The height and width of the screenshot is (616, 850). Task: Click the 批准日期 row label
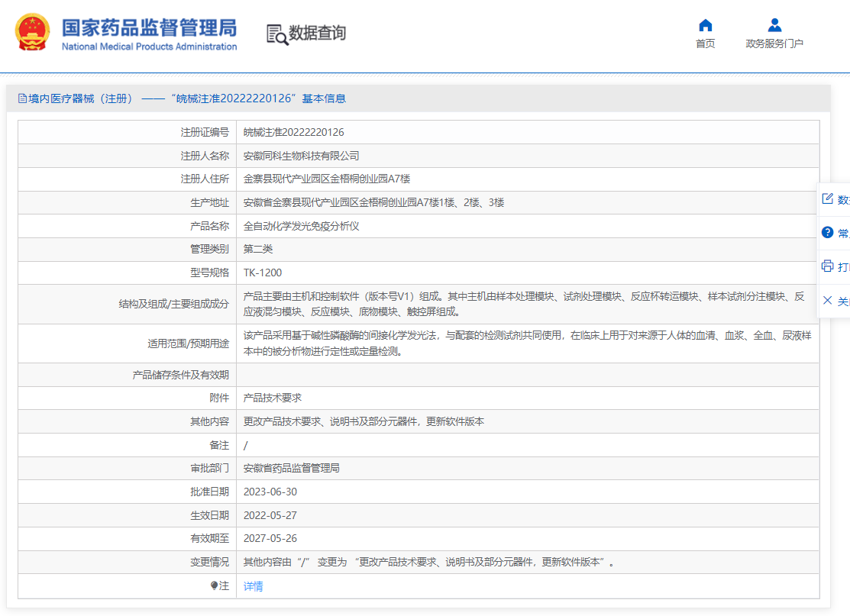(x=210, y=492)
